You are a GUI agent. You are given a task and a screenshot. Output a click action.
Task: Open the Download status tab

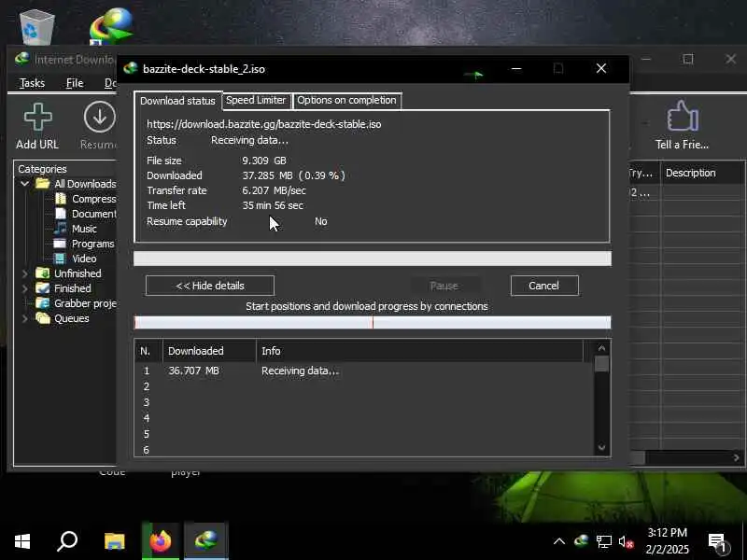coord(177,101)
